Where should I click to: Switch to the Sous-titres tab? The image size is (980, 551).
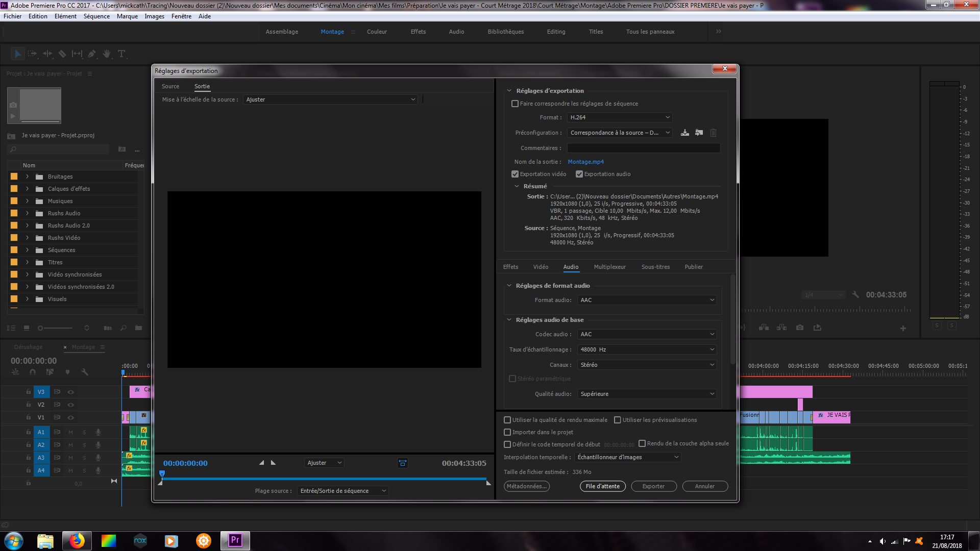pos(655,267)
